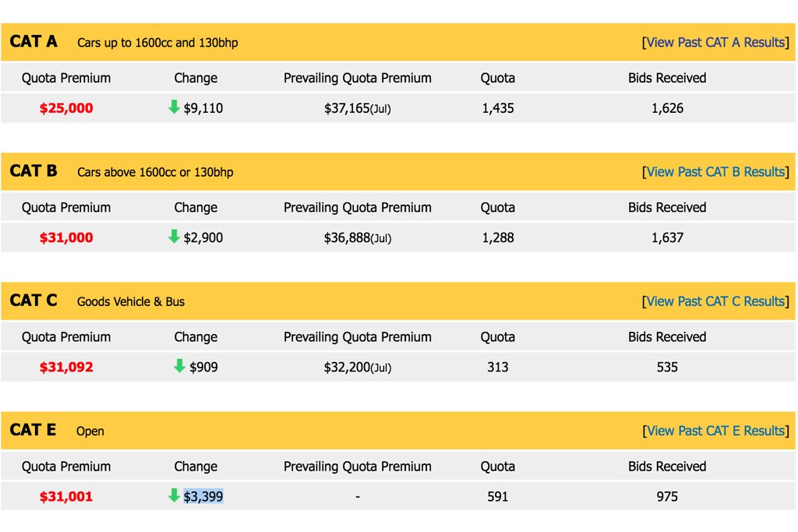Click the green down arrow in CAT C

[179, 365]
